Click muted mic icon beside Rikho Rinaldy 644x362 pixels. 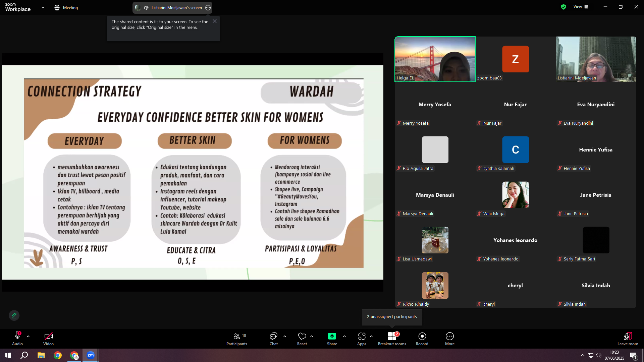(x=399, y=304)
